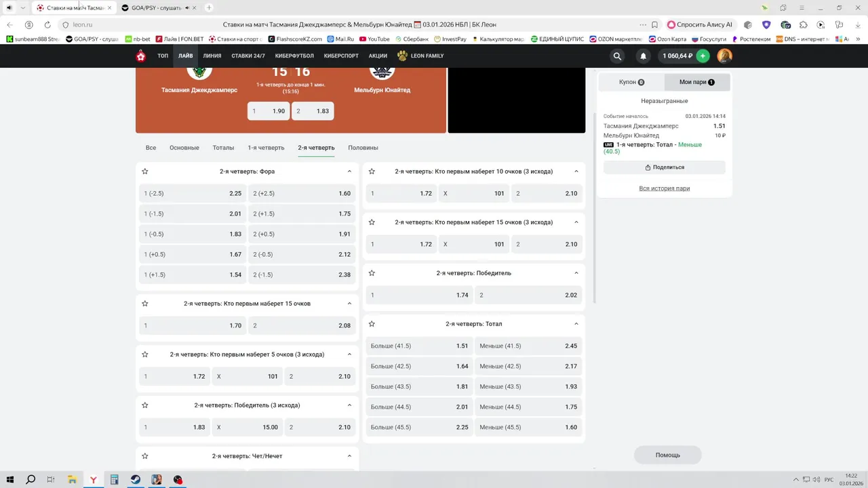The width and height of the screenshot is (868, 488).
Task: Click the Leon red logo icon
Action: pyautogui.click(x=141, y=56)
